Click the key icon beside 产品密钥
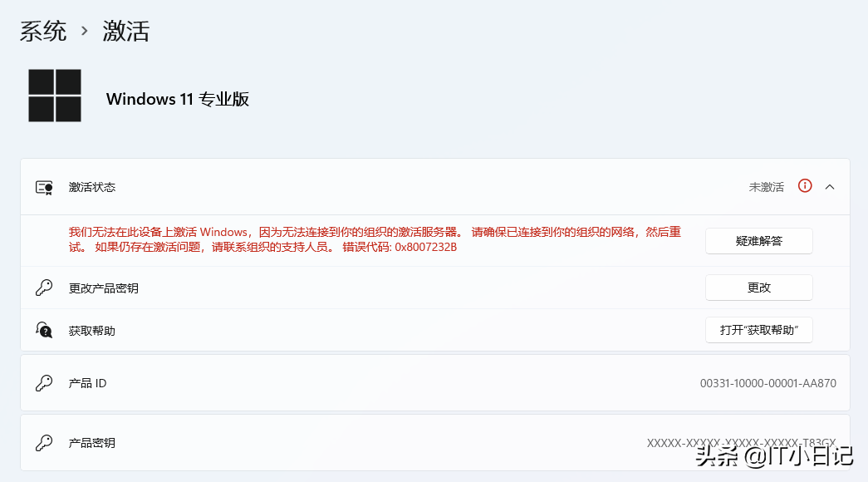The image size is (868, 482). coord(44,443)
